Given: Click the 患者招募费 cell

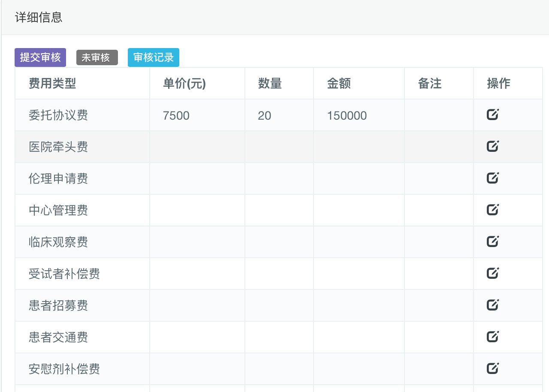Looking at the screenshot, I should tap(82, 305).
